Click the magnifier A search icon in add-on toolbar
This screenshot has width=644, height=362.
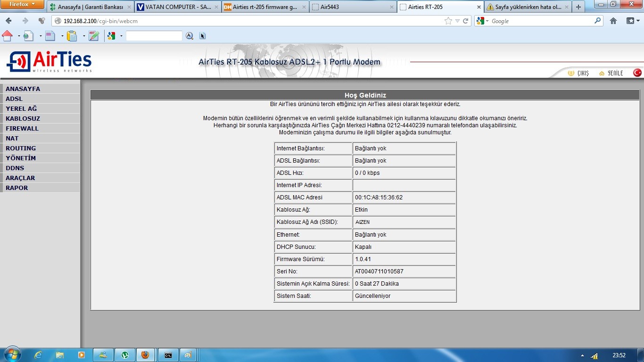coord(190,35)
